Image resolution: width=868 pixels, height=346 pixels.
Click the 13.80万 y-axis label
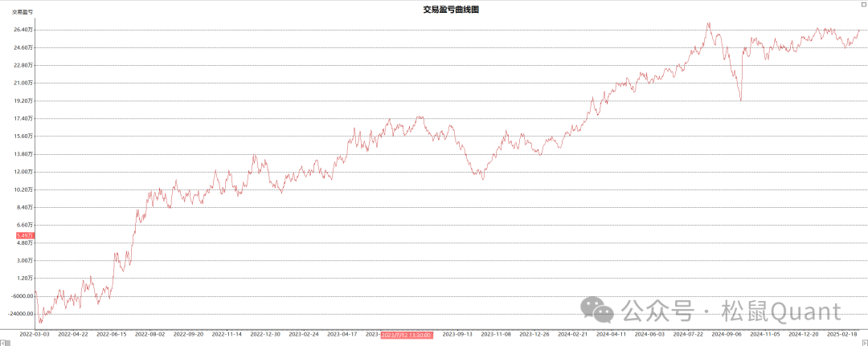20,154
